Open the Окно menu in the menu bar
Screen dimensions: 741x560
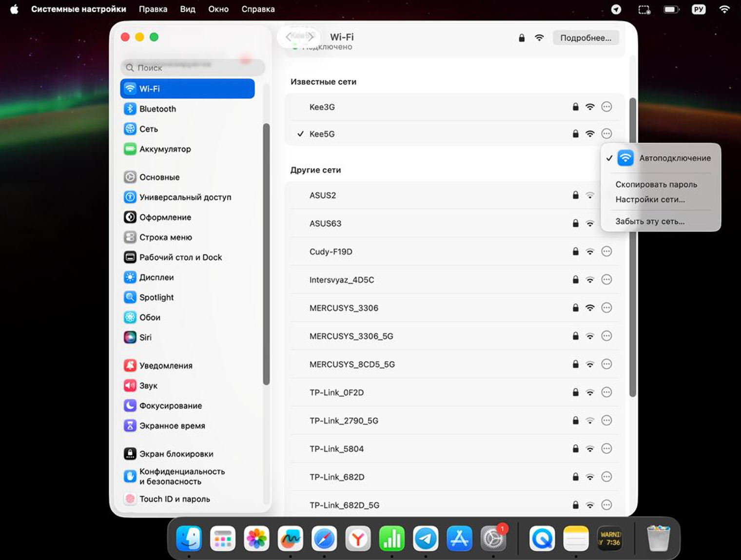218,9
